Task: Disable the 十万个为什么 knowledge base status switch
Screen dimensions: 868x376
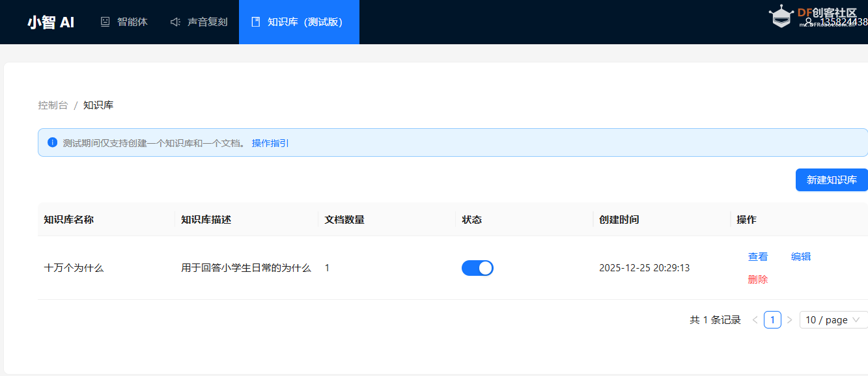Action: coord(477,267)
